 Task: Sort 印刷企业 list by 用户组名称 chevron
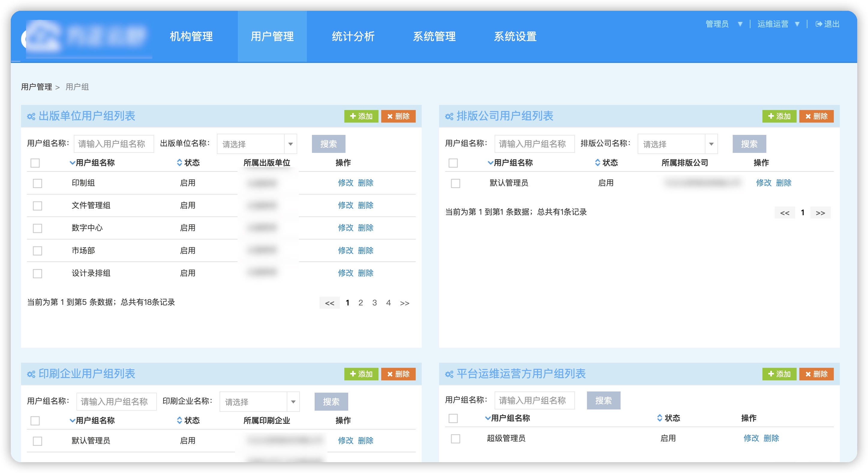tap(72, 421)
